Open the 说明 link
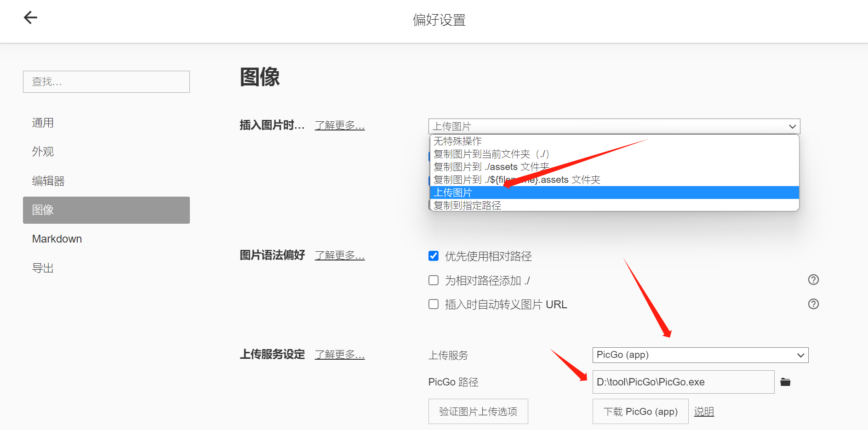This screenshot has height=430, width=868. point(704,412)
